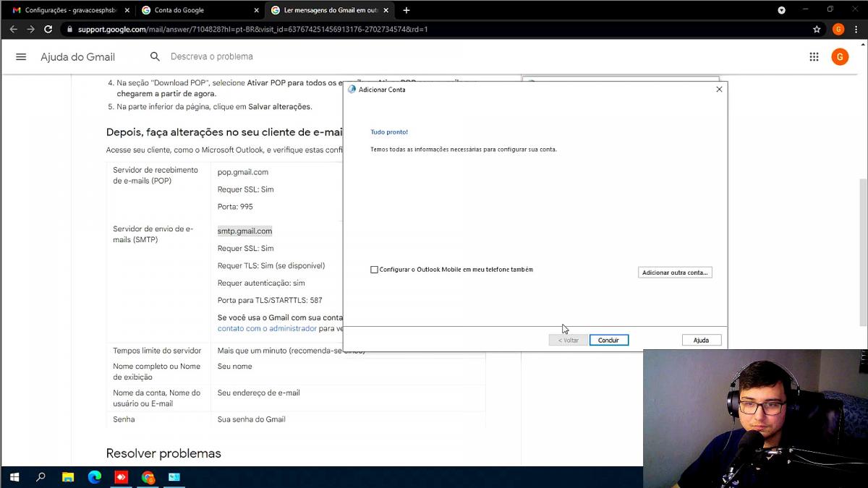Click Servidor de recebimento de e-mails (POP) label

[156, 176]
